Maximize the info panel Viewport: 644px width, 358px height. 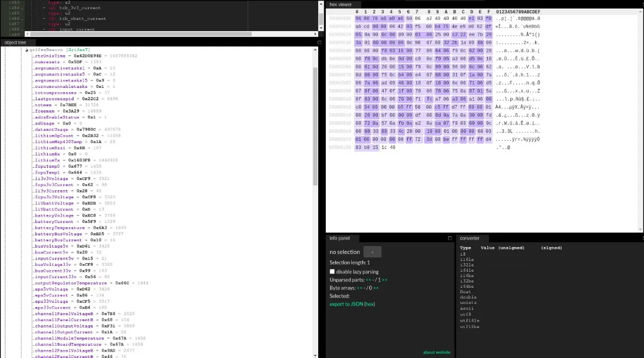tap(450, 238)
